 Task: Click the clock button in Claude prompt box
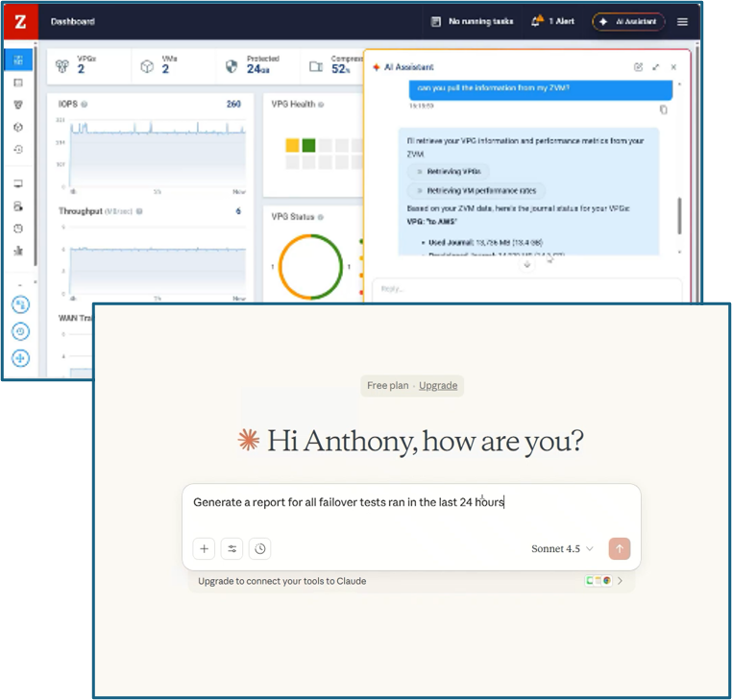[260, 549]
